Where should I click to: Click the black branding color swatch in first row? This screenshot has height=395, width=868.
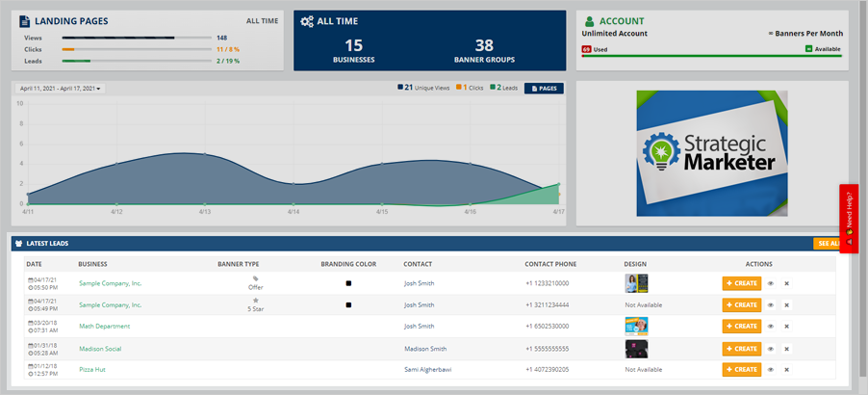[348, 283]
